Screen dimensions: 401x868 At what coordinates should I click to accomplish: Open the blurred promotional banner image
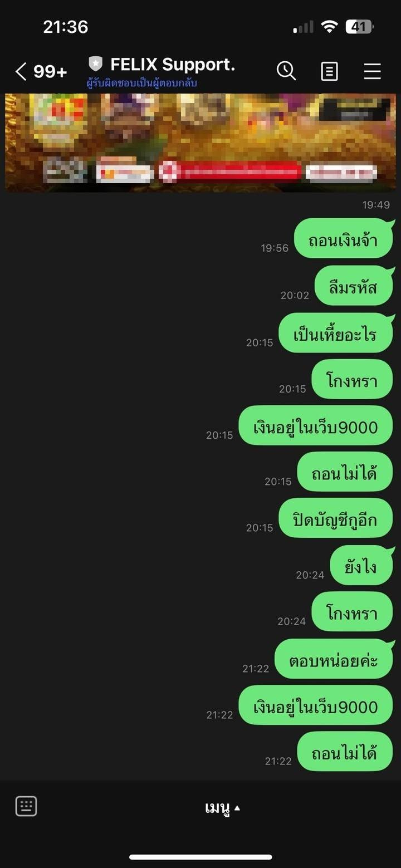pos(200,143)
